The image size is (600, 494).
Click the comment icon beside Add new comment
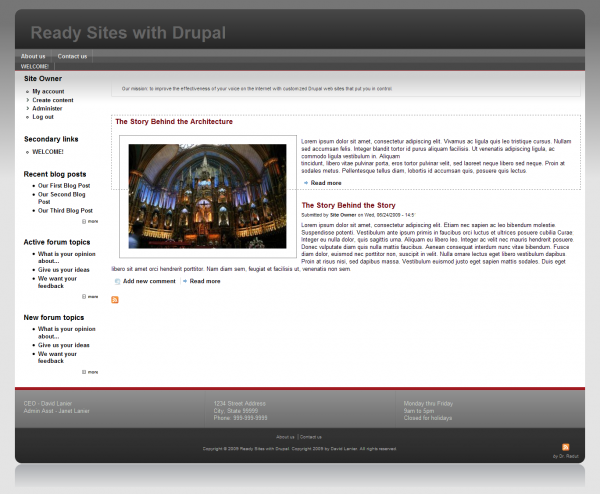pyautogui.click(x=117, y=281)
